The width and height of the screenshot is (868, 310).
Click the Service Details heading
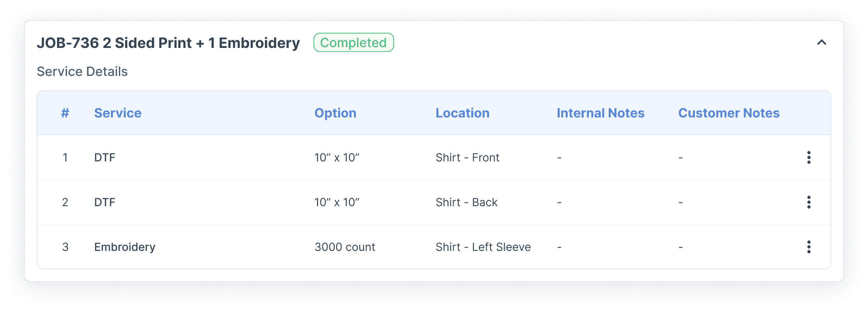[x=82, y=72]
